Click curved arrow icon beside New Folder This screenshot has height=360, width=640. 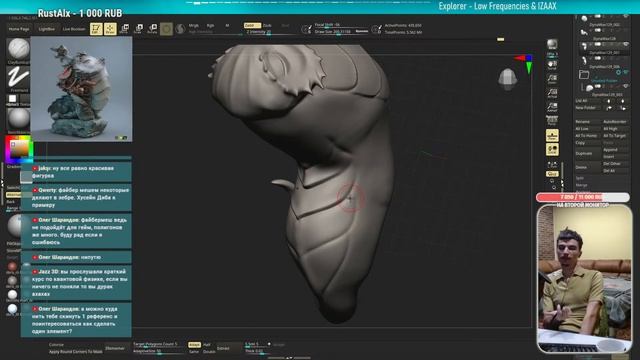(609, 108)
